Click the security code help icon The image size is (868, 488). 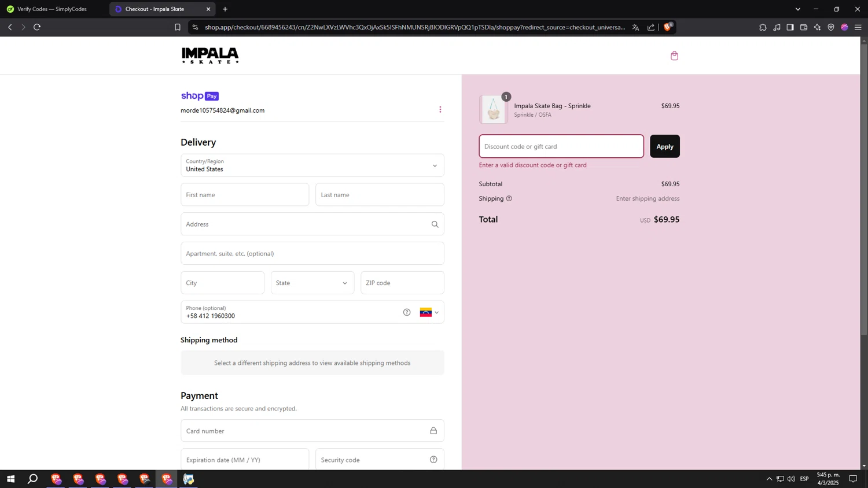(x=433, y=460)
